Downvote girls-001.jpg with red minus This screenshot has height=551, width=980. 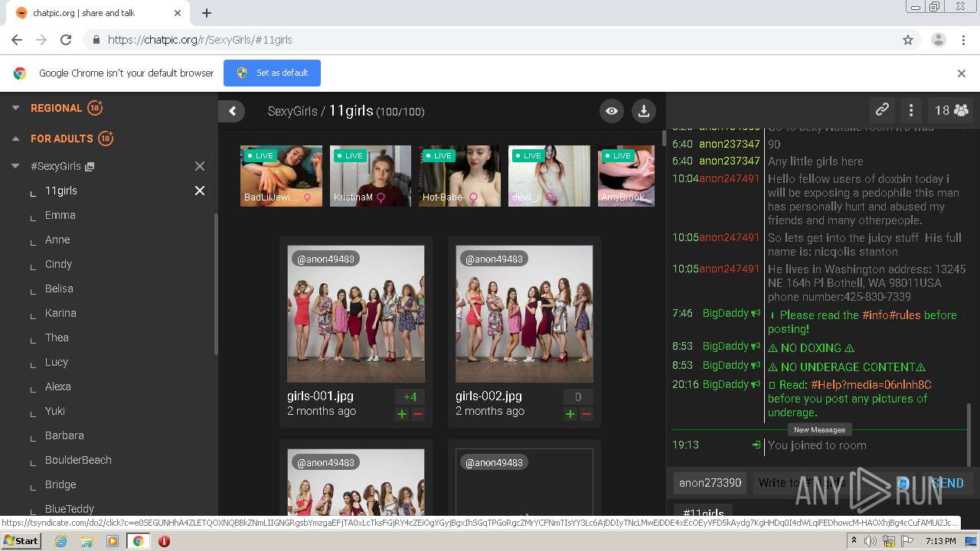[418, 414]
